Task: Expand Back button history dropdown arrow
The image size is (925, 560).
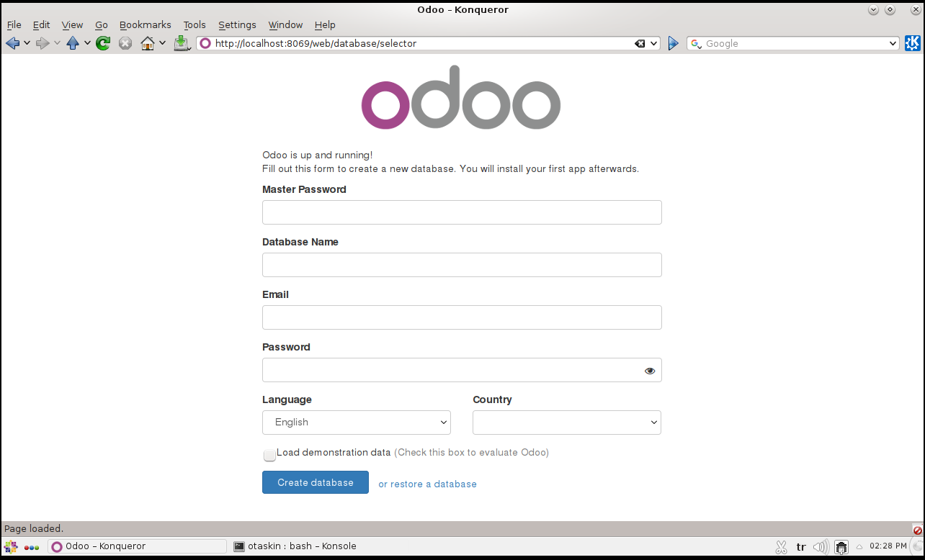Action: (27, 43)
